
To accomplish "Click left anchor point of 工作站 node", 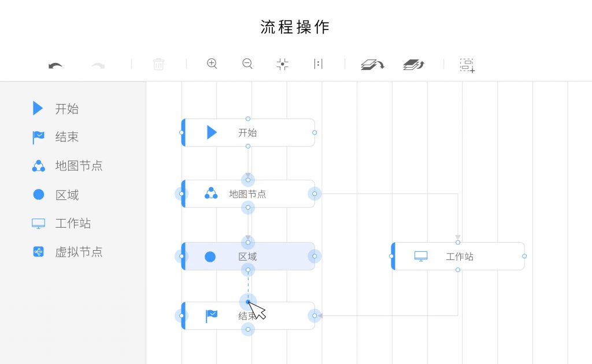I will [391, 256].
